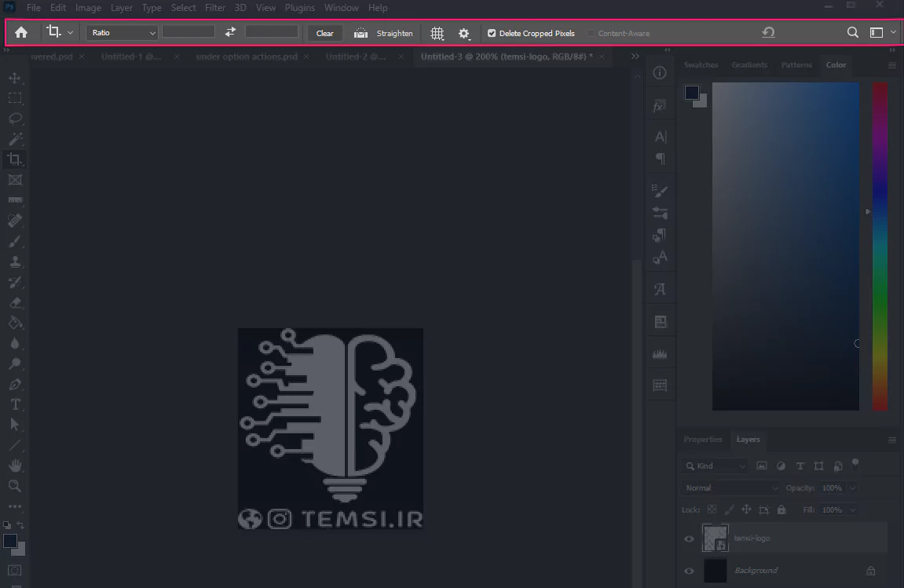Select the Horizontal Type tool
The image size is (904, 588).
point(15,404)
